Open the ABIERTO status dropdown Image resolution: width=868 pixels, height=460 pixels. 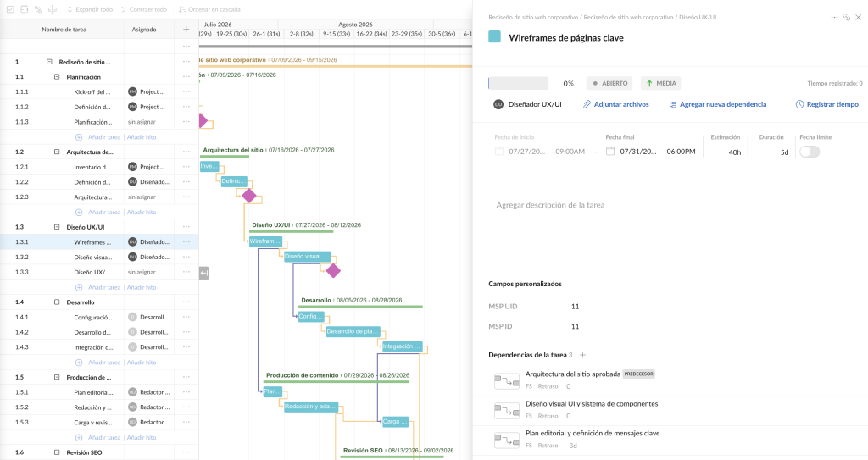(609, 83)
